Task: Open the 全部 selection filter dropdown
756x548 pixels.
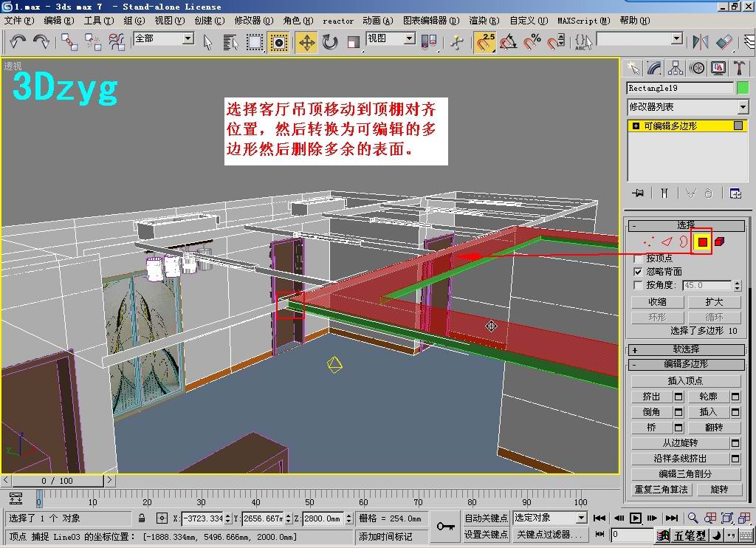Action: [188, 38]
